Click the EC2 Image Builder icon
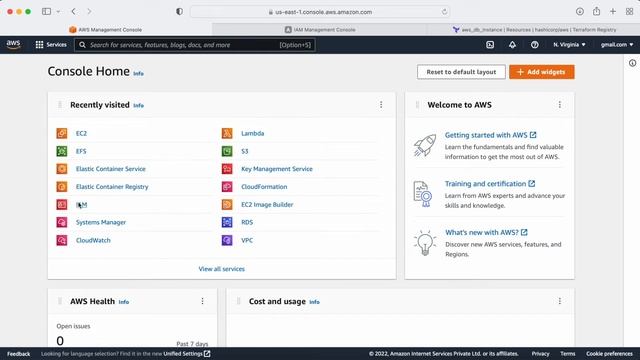 227,204
